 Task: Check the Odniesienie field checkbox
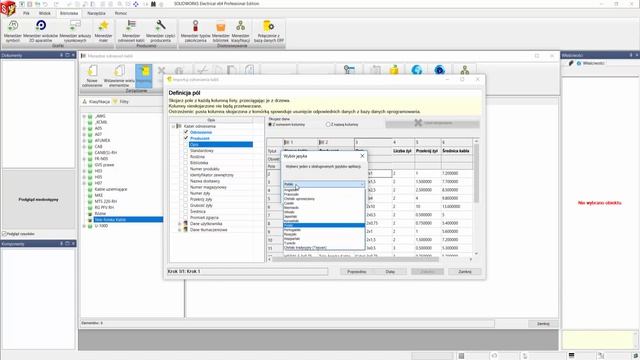click(x=186, y=132)
